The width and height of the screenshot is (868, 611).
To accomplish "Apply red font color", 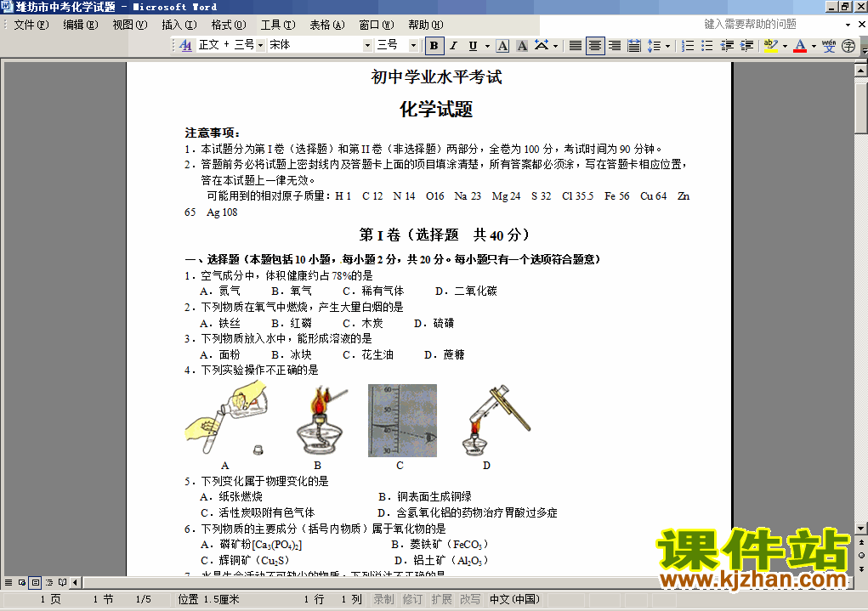I will point(800,45).
